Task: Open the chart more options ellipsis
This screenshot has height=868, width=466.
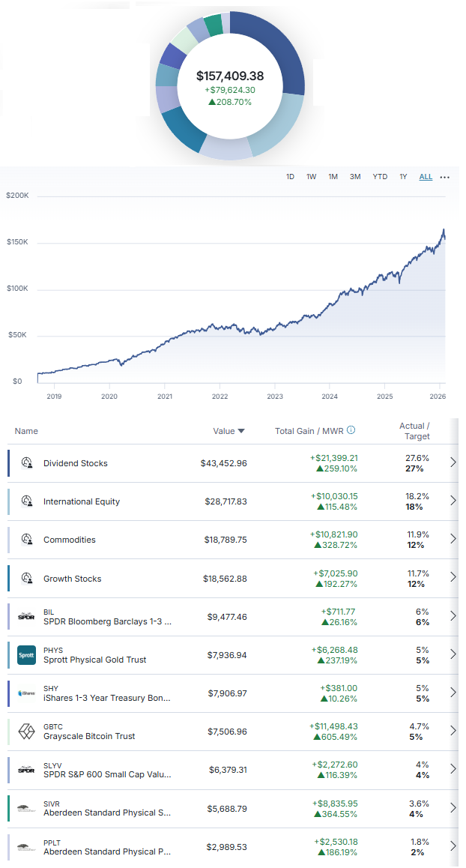Action: coord(445,178)
